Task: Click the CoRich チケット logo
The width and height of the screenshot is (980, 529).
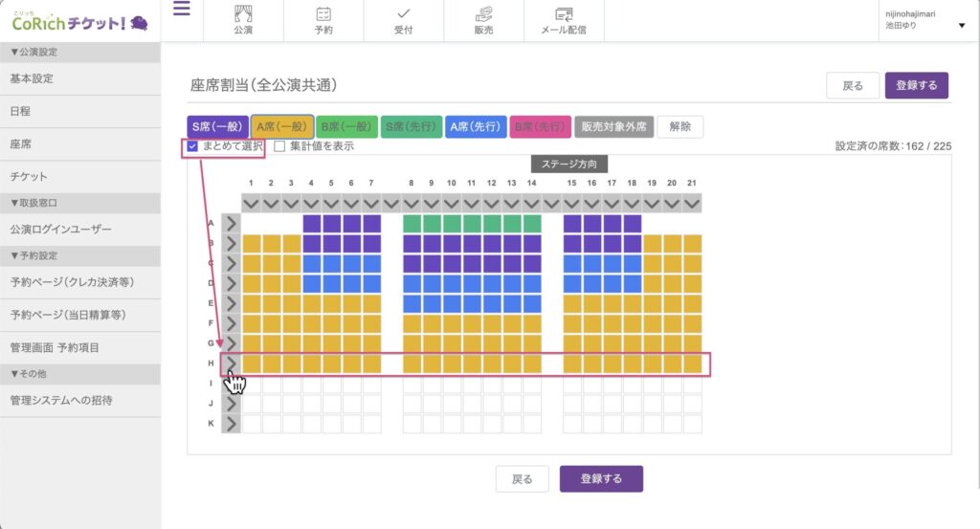Action: pyautogui.click(x=79, y=21)
